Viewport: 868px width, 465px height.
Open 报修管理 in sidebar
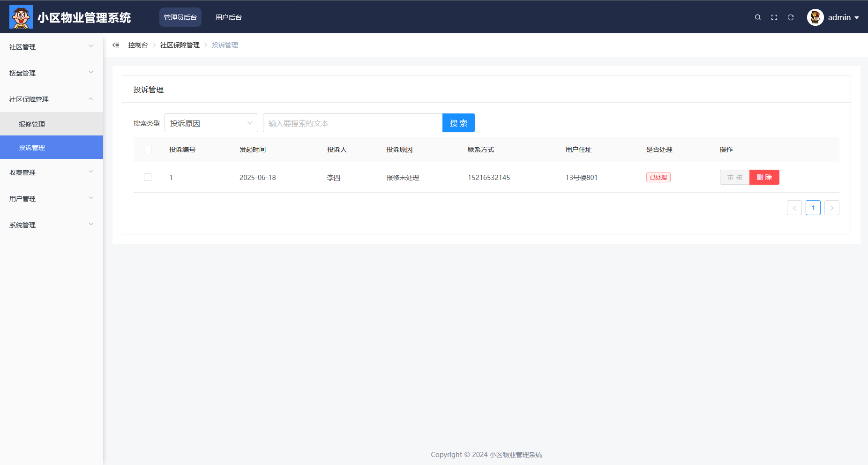point(52,124)
